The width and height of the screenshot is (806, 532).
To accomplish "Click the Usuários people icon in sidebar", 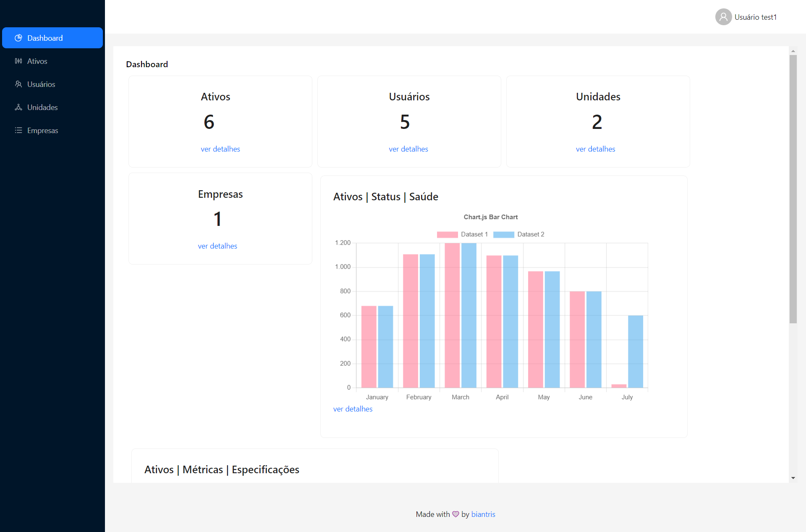I will (x=18, y=84).
